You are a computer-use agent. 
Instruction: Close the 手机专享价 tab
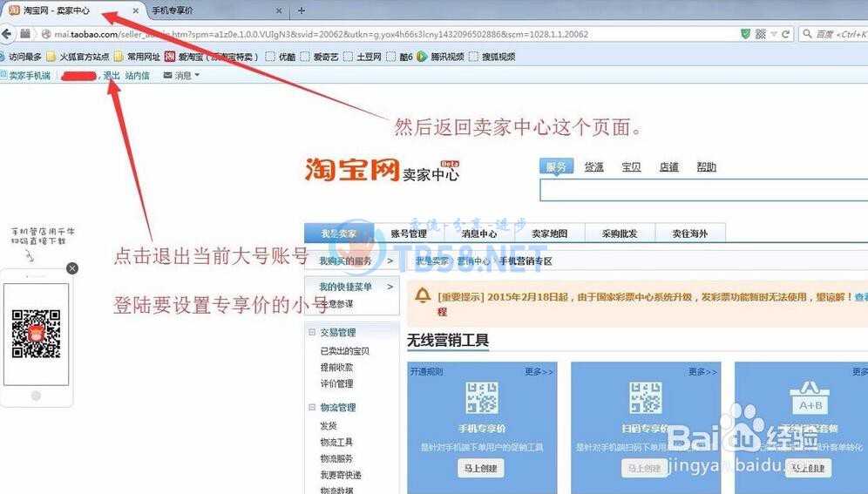[279, 10]
